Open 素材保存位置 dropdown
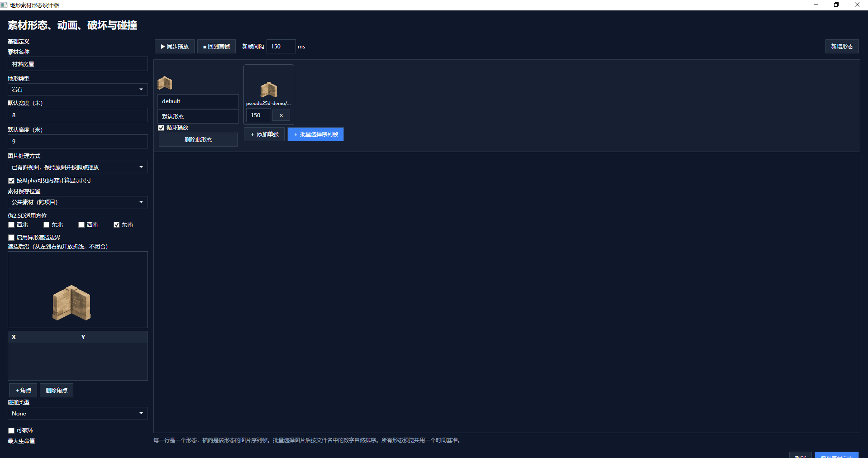The width and height of the screenshot is (868, 458). pyautogui.click(x=78, y=202)
